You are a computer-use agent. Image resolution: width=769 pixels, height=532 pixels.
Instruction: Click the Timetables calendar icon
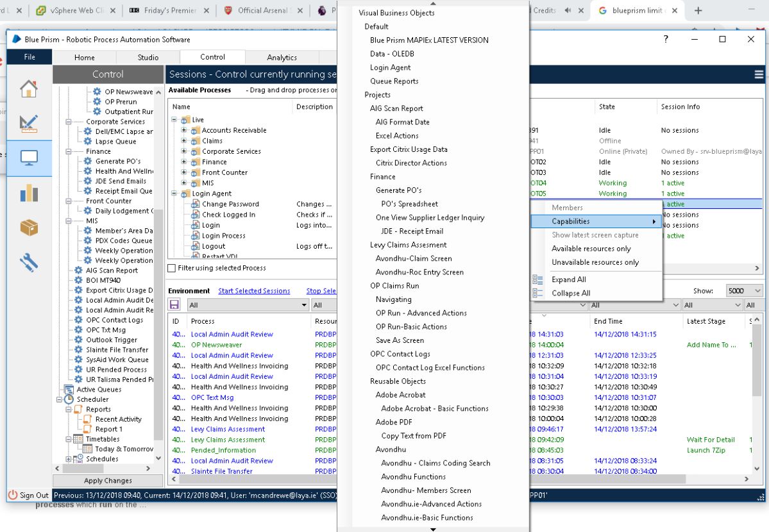(78, 439)
